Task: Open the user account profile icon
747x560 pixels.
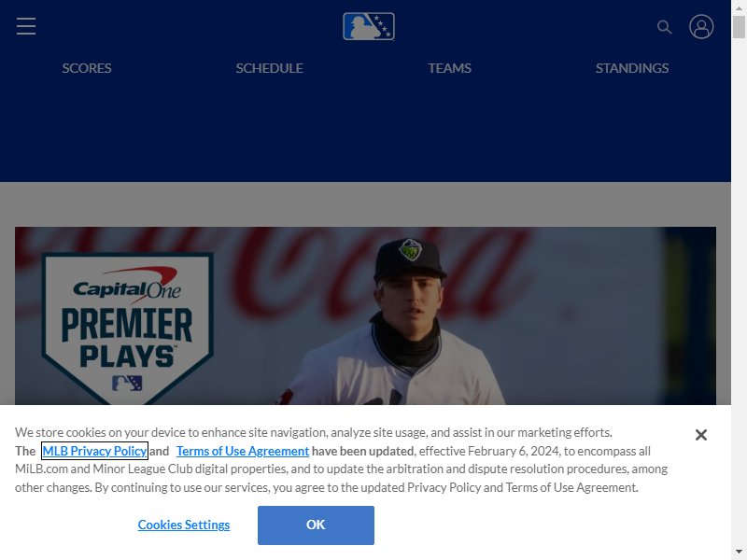Action: [701, 26]
